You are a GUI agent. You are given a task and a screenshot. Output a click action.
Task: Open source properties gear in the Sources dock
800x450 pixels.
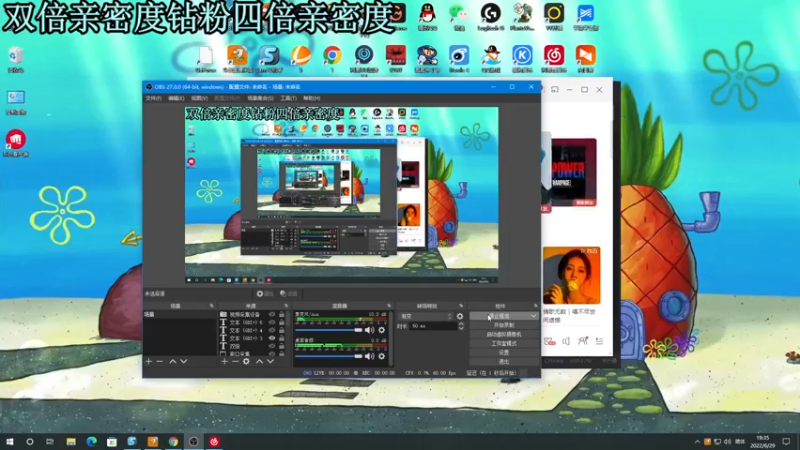click(246, 361)
